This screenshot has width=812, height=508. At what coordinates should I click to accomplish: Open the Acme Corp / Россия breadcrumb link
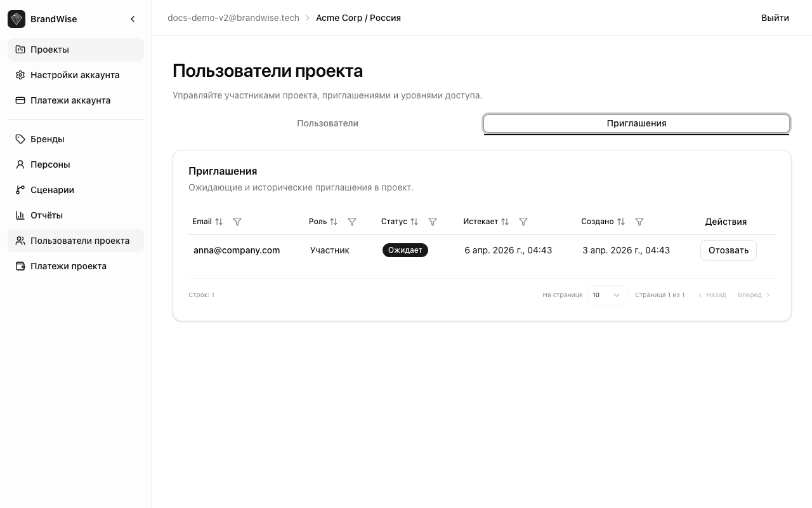(358, 18)
